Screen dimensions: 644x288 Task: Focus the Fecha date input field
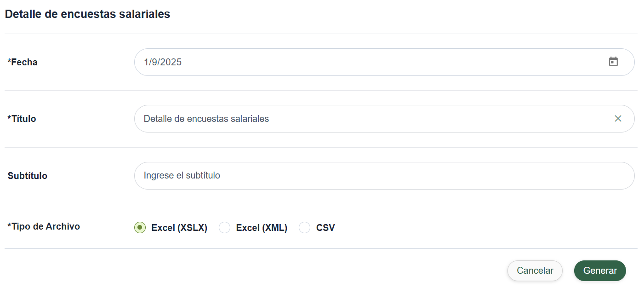384,62
